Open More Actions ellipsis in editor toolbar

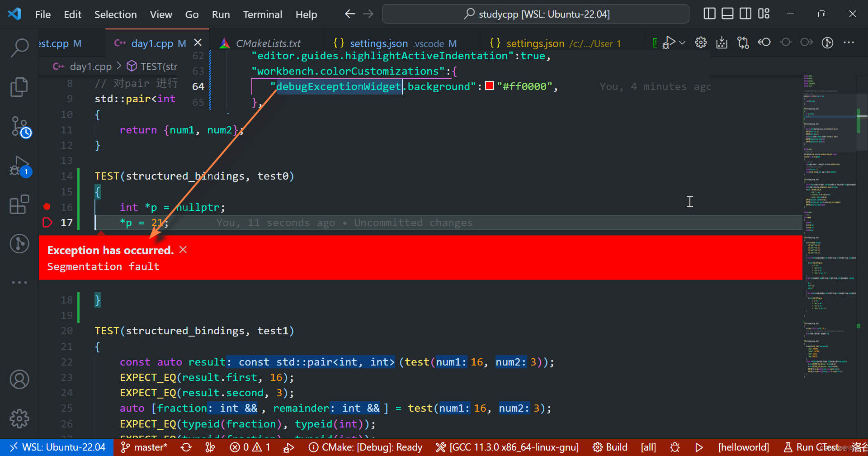point(849,43)
